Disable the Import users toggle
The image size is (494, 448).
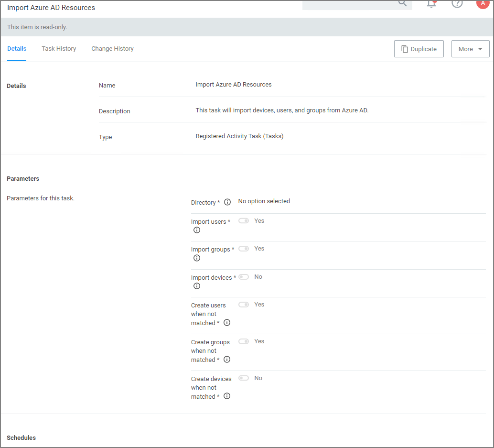(x=244, y=220)
